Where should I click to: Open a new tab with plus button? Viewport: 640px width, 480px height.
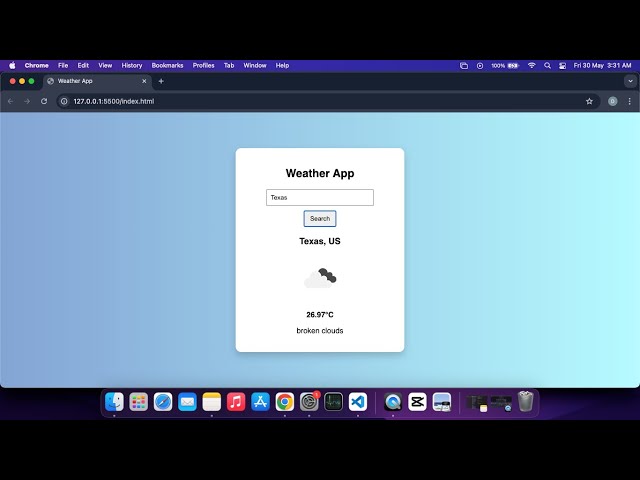point(161,81)
